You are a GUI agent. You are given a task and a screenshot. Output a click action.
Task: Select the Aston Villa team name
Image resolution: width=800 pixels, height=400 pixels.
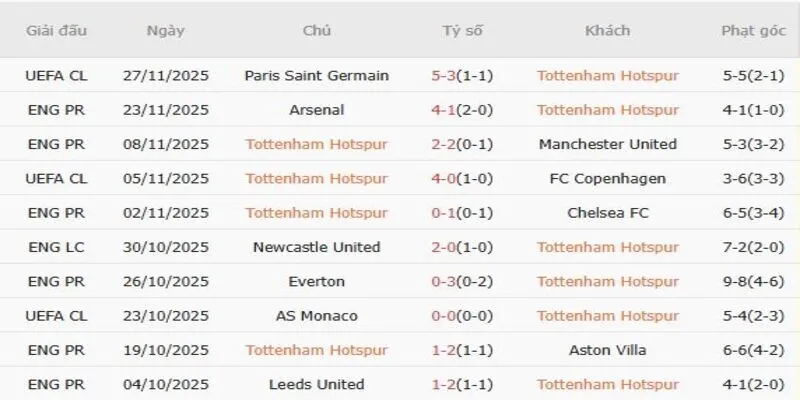pyautogui.click(x=607, y=350)
